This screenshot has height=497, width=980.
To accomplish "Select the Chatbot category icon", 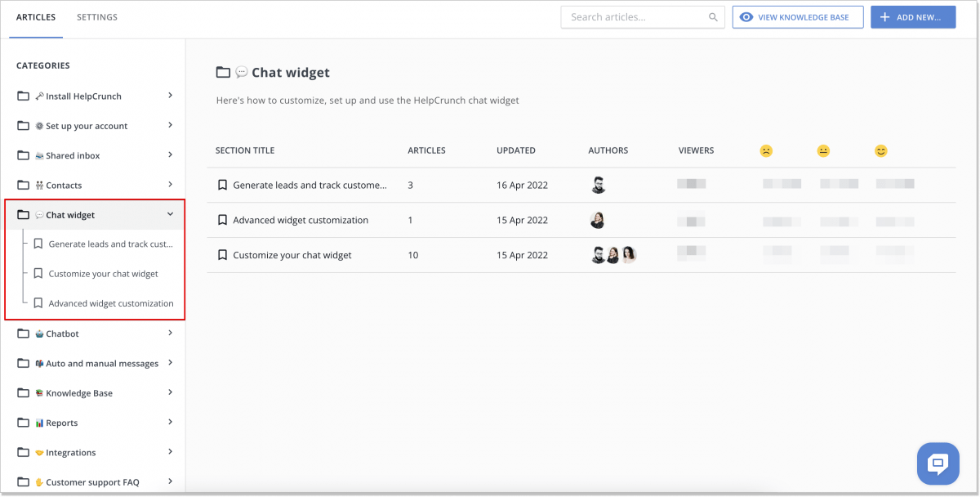I will coord(40,334).
